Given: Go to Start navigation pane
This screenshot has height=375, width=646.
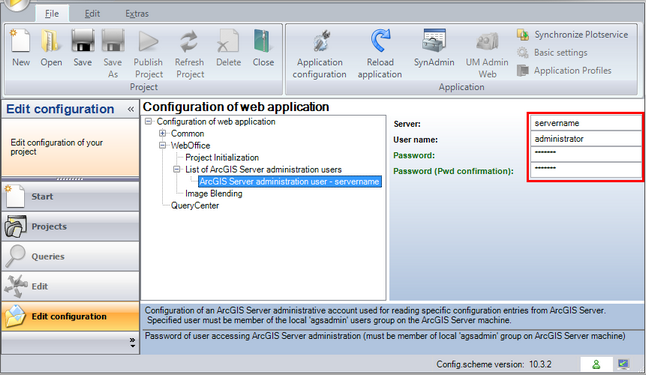Looking at the screenshot, I should click(70, 197).
